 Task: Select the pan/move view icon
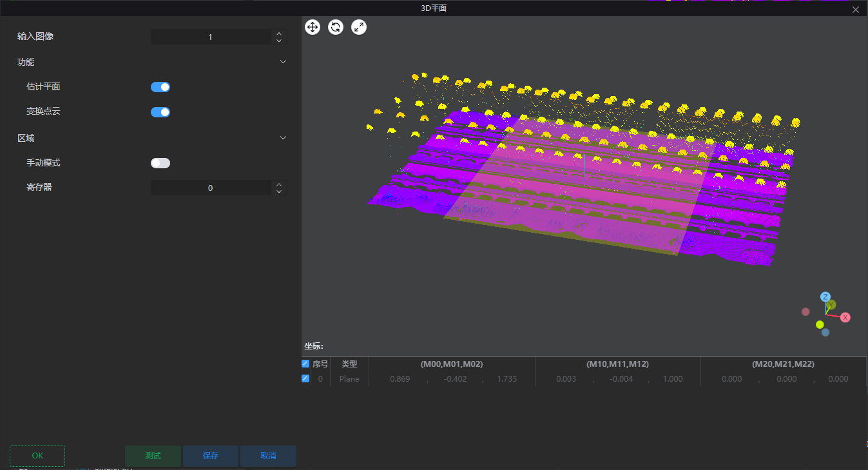[313, 27]
